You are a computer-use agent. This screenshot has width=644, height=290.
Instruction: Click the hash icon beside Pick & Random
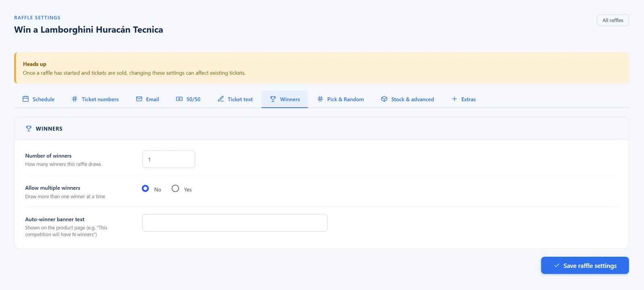pos(320,99)
